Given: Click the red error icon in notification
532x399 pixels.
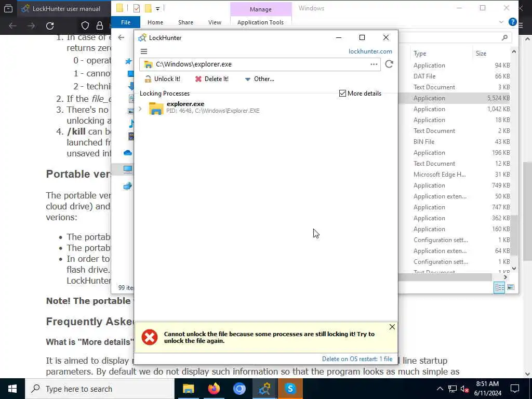Looking at the screenshot, I should (x=149, y=337).
